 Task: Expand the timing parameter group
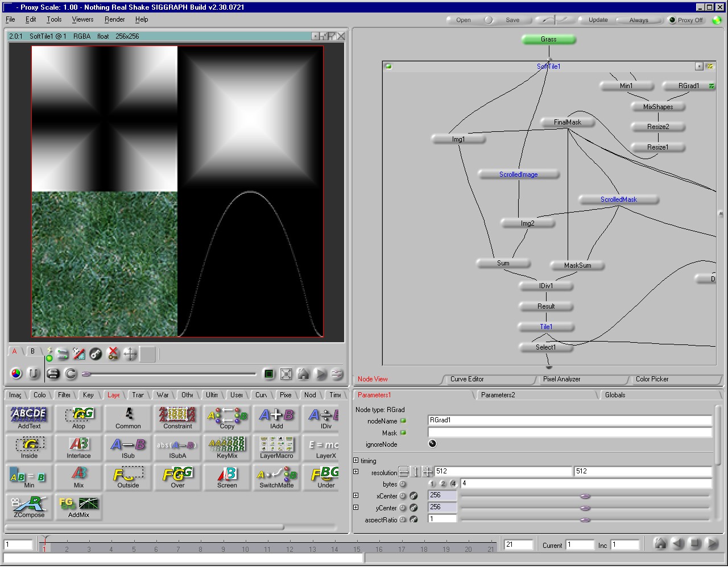356,460
